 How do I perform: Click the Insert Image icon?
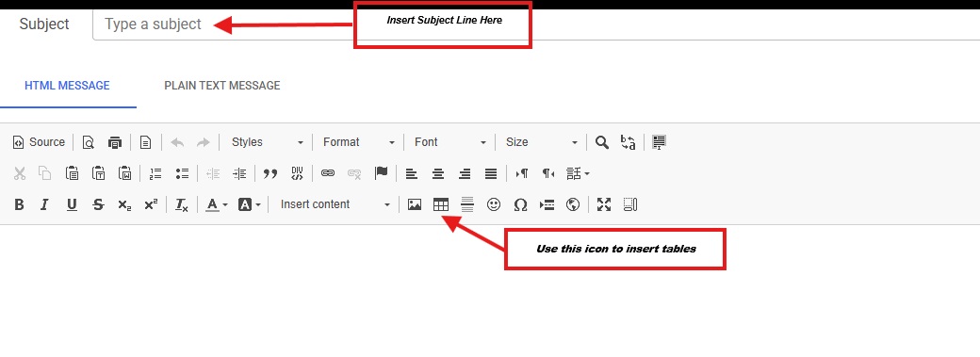(415, 204)
